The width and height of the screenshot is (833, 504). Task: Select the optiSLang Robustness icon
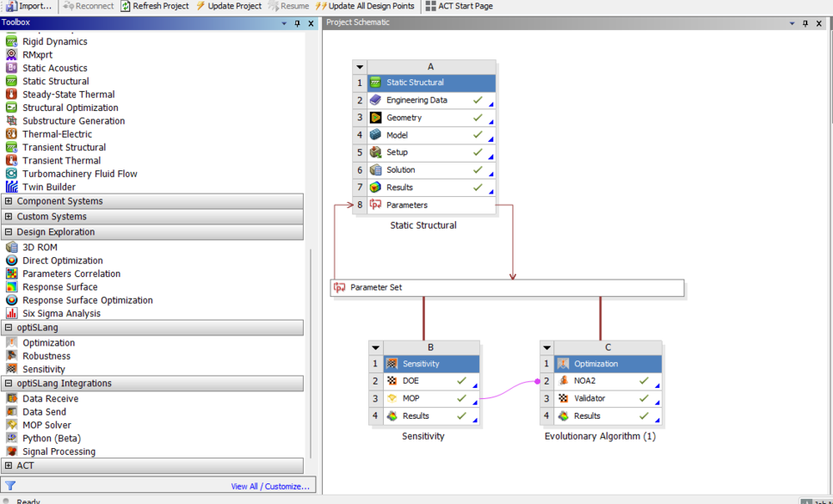tap(11, 356)
